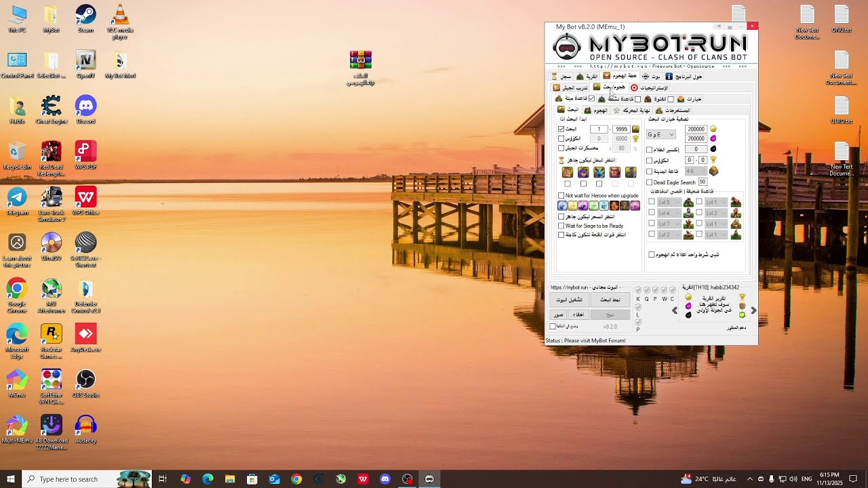
Task: Open the 4-6 town hall dropdown
Action: 695,171
